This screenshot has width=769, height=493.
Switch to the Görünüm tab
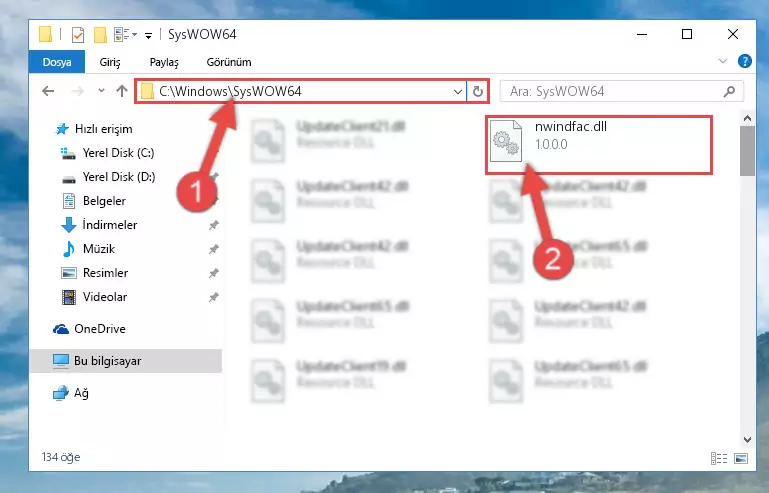pos(229,62)
